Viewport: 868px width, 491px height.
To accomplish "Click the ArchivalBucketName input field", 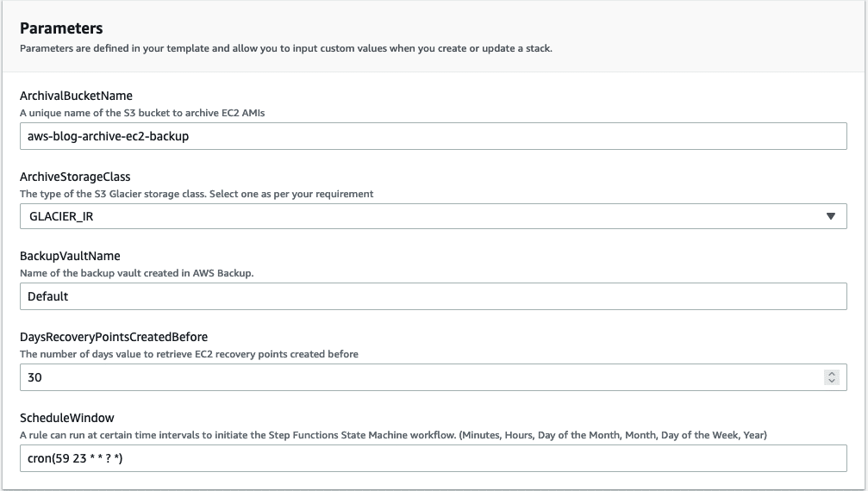I will 434,136.
